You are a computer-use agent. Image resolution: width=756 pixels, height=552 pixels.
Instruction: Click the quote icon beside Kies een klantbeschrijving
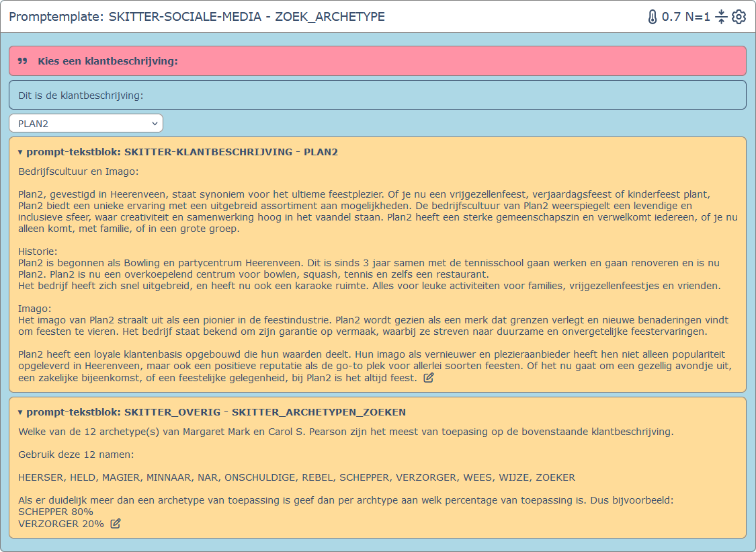coord(23,61)
